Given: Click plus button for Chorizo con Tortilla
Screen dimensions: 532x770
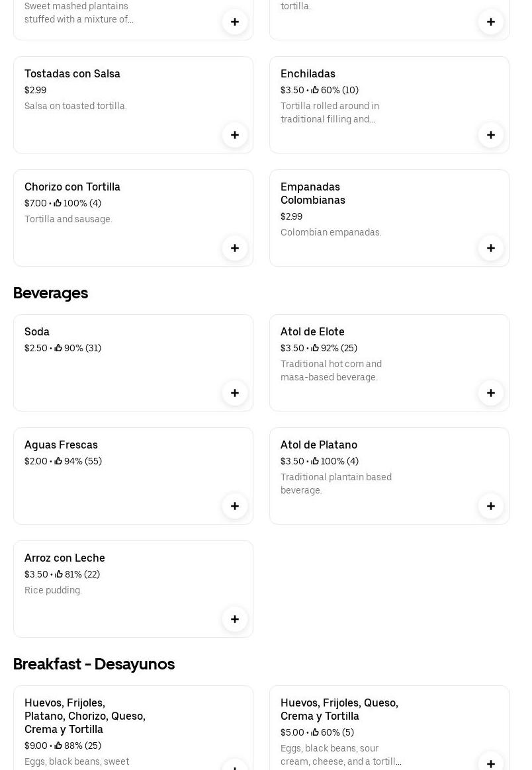Looking at the screenshot, I should click(x=235, y=248).
